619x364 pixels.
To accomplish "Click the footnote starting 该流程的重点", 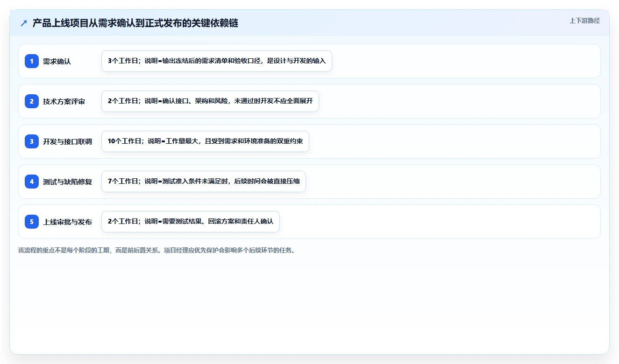I will tap(157, 250).
